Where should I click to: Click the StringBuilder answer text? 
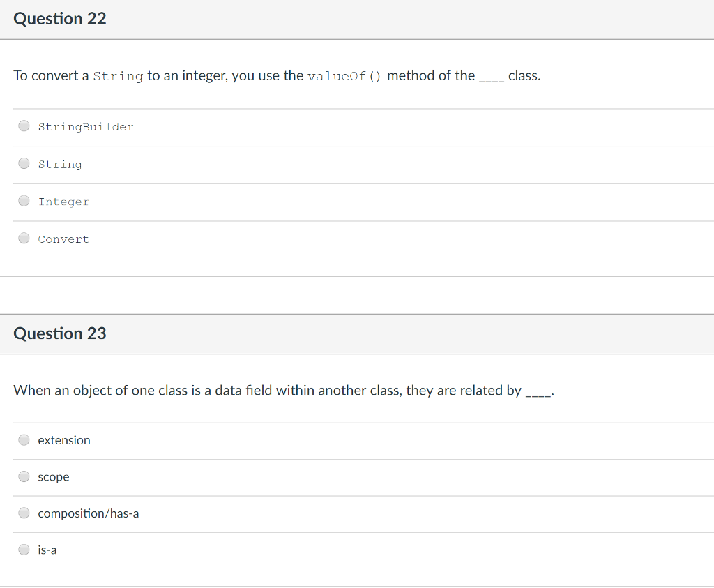(x=86, y=127)
